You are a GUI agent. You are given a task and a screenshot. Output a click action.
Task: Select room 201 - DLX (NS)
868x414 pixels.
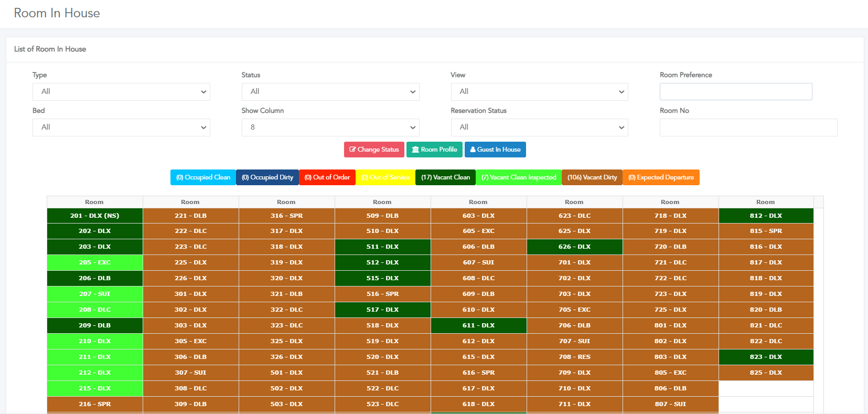coord(95,216)
